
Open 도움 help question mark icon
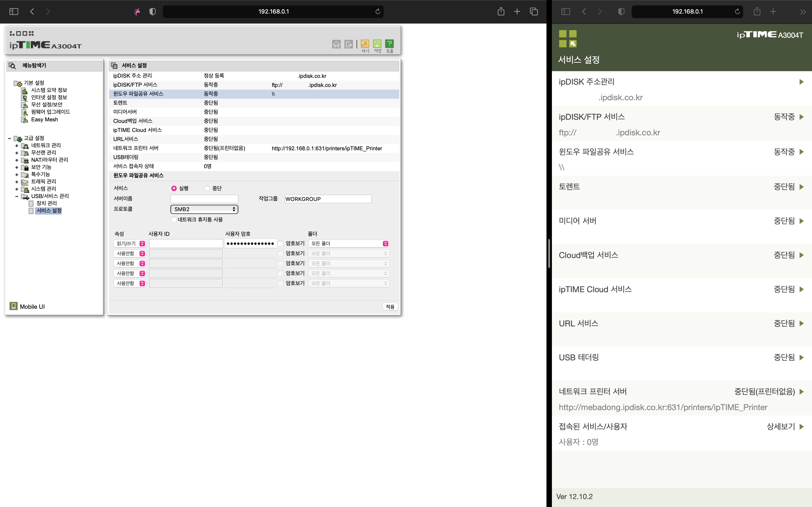[389, 44]
